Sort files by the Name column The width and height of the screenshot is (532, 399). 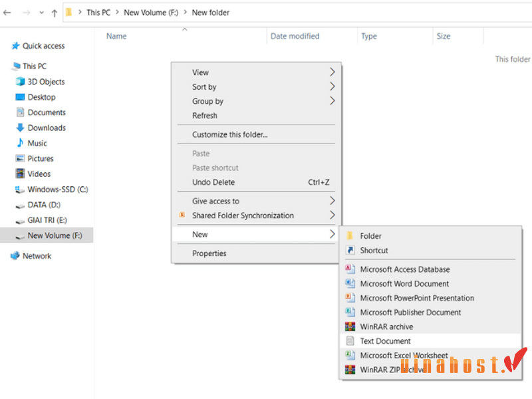(x=116, y=37)
